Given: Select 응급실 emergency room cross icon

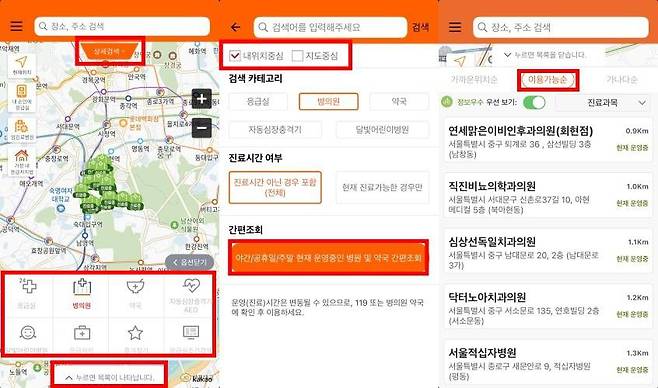Looking at the screenshot, I should coord(28,286).
